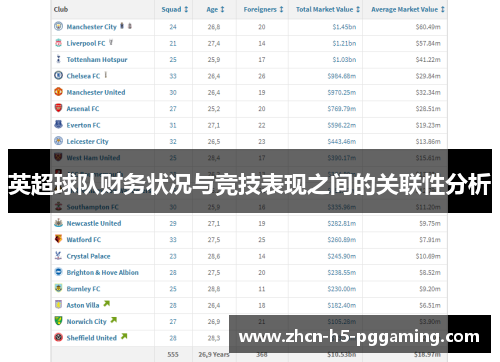The width and height of the screenshot is (500, 362).
Task: Open the Norwich City club link
Action: 86,322
